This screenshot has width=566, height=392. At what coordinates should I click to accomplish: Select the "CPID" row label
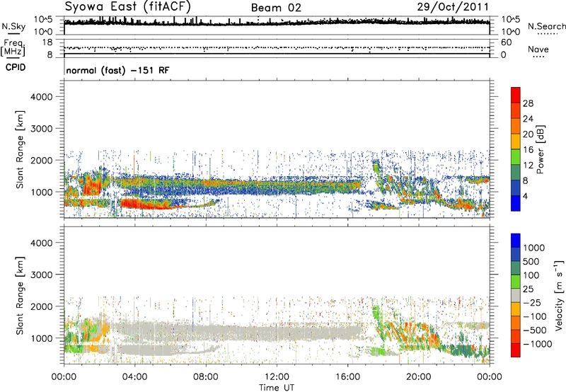[x=16, y=67]
